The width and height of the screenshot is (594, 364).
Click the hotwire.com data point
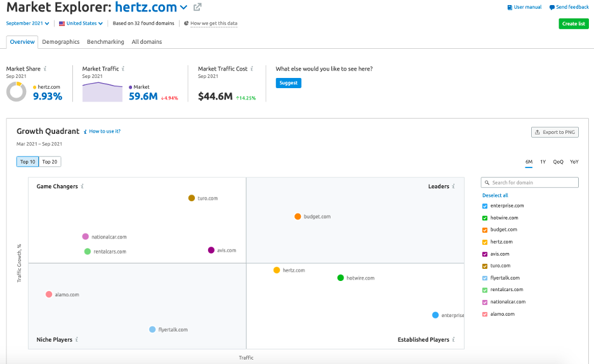point(340,278)
